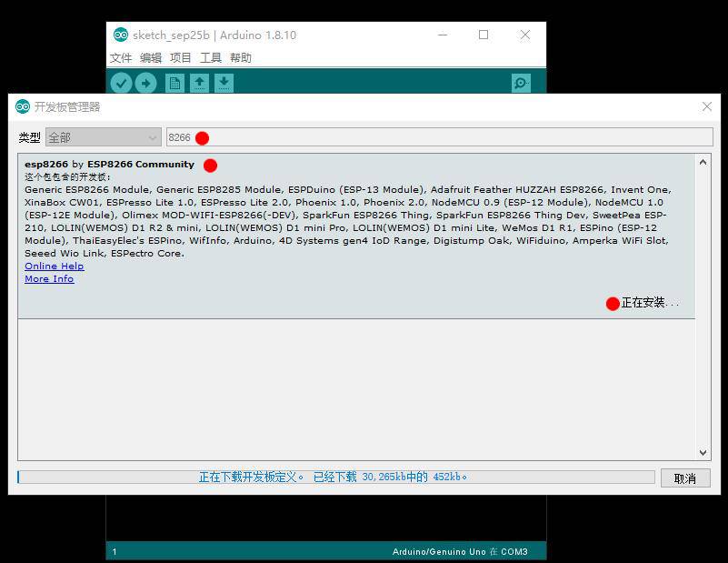Create a new sketch with toolbar icon
The image size is (728, 563).
click(x=175, y=84)
